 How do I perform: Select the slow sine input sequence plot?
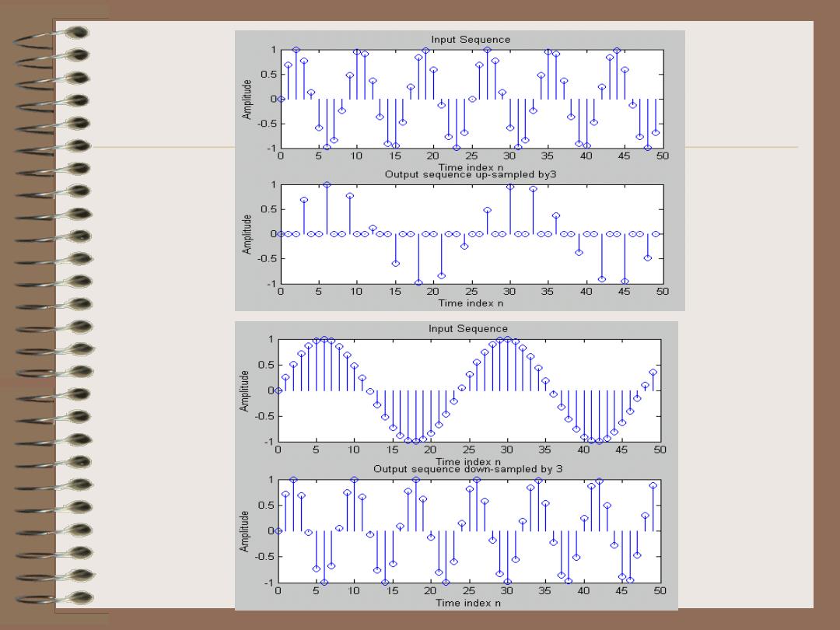(x=469, y=390)
